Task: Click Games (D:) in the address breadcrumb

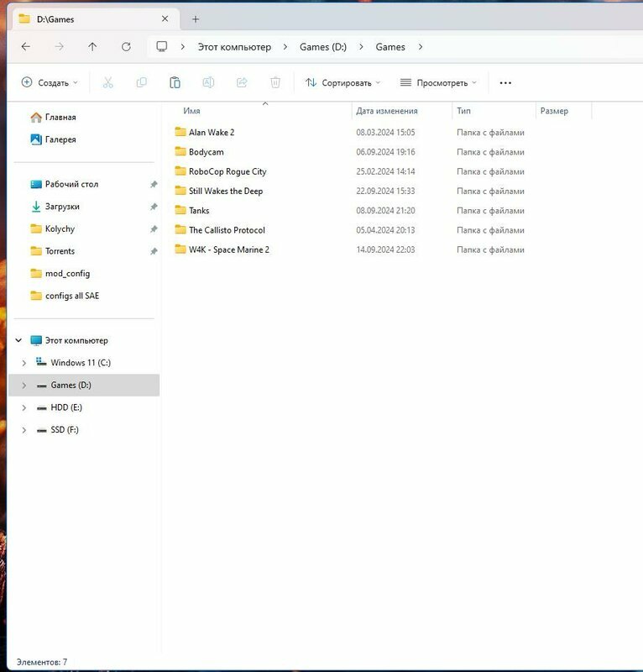Action: [x=323, y=47]
